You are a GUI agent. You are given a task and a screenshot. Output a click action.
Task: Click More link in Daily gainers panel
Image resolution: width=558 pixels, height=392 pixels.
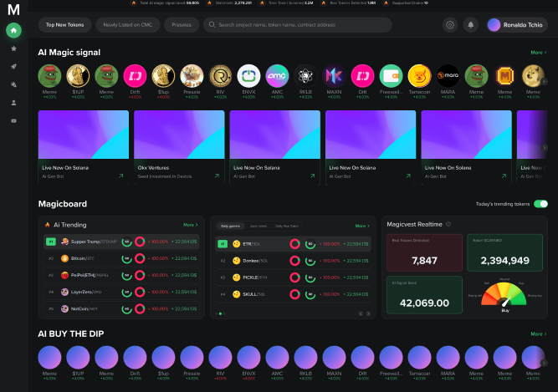tap(362, 226)
